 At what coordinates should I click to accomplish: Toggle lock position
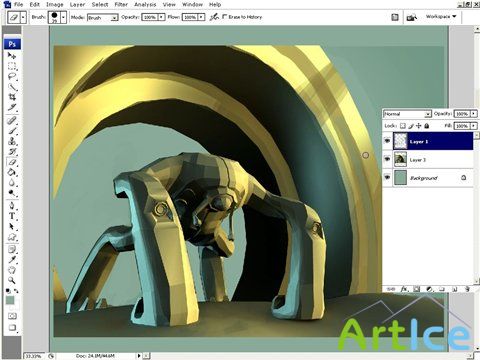[x=419, y=126]
